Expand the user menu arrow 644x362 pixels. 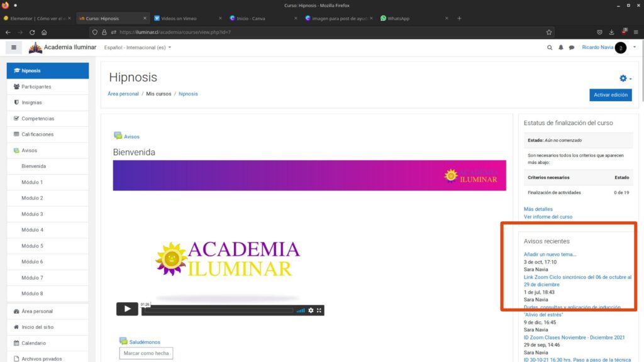(635, 47)
